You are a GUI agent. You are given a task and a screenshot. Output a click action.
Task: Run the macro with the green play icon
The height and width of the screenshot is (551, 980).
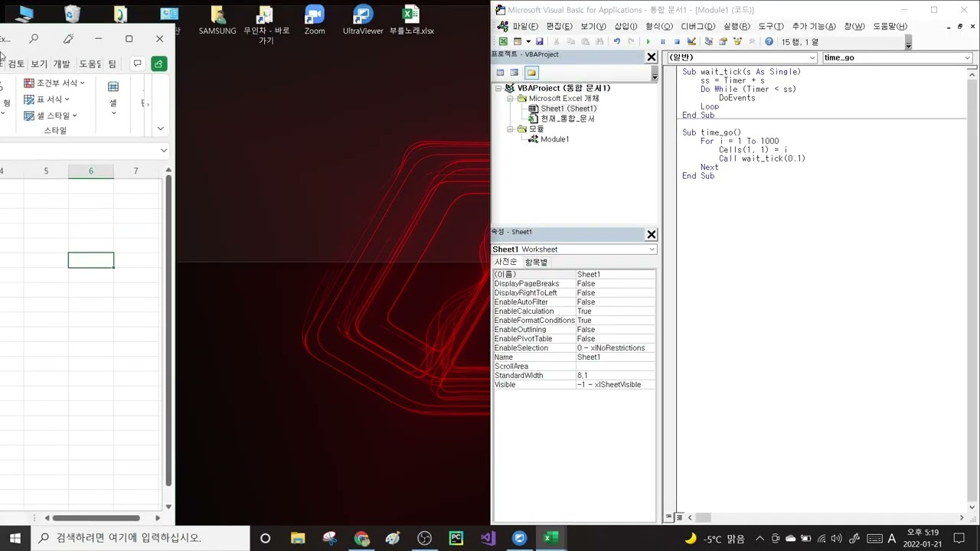tap(648, 41)
